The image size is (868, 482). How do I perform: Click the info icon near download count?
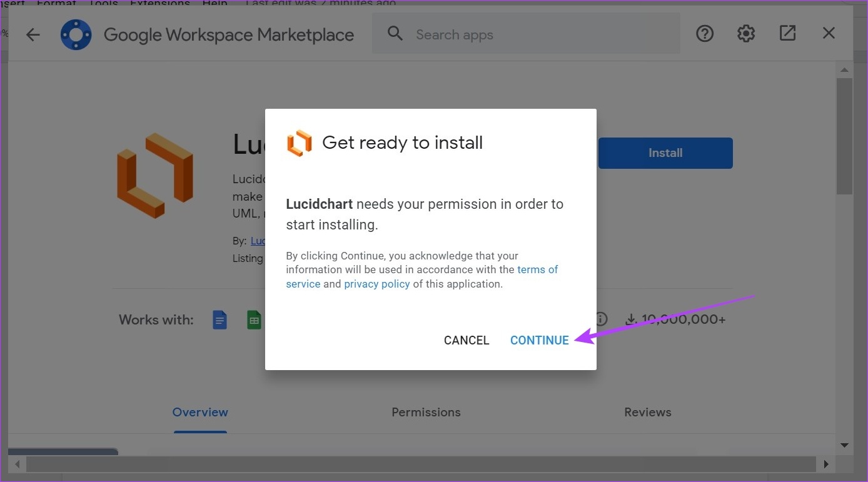pos(601,319)
